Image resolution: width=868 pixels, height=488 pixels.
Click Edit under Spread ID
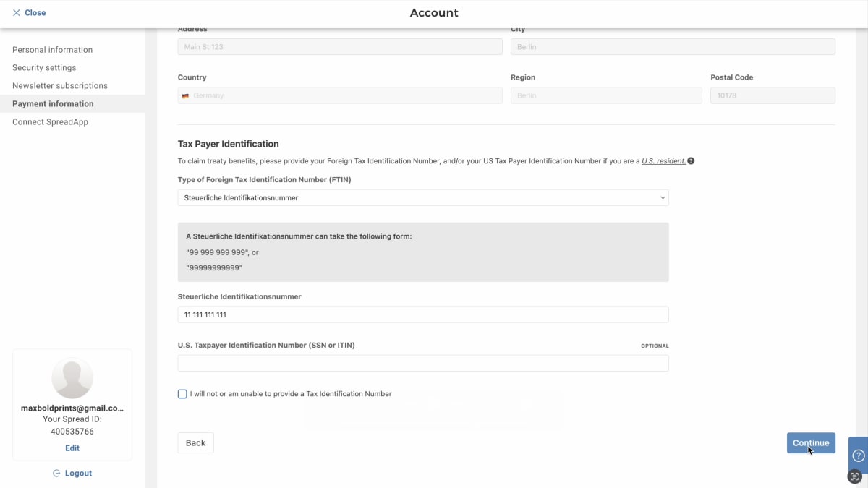pos(72,448)
